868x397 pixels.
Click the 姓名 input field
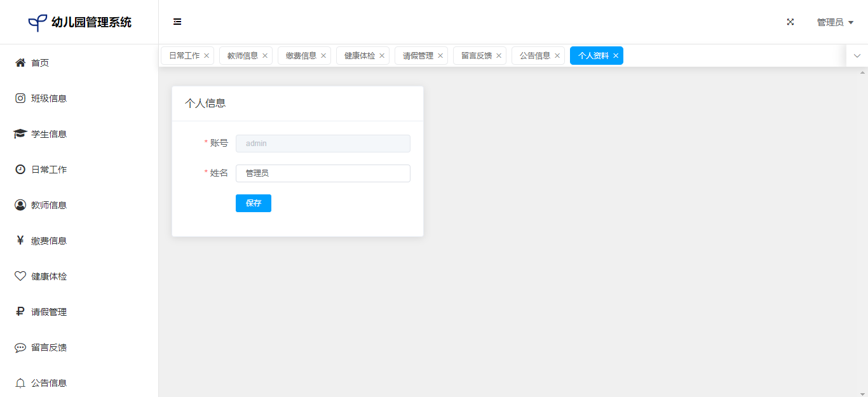click(x=323, y=173)
